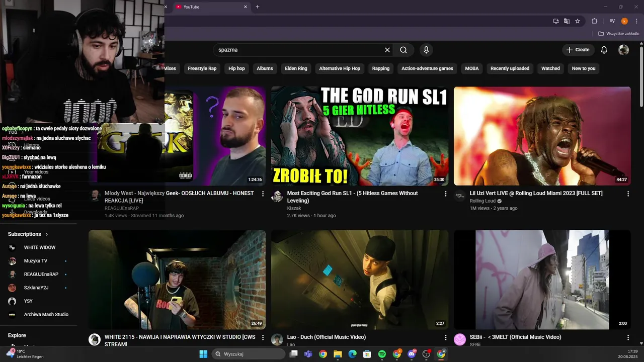
Task: Open File Explorer from the taskbar
Action: tap(338, 354)
